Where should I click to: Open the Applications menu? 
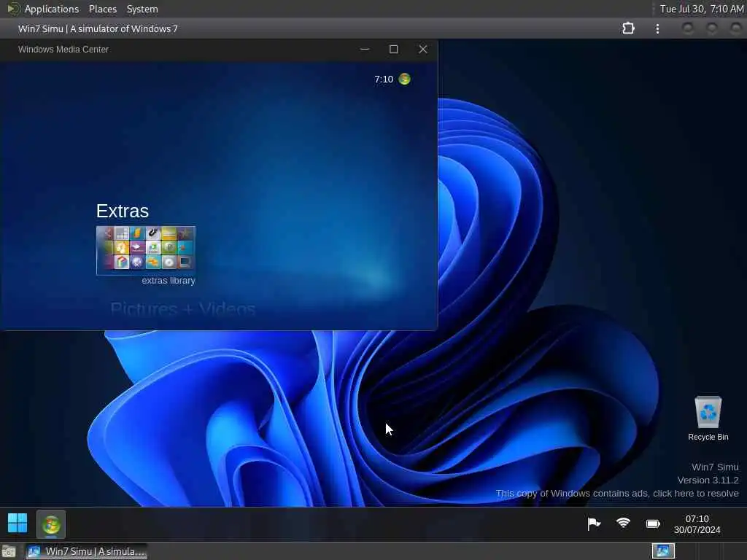(52, 9)
